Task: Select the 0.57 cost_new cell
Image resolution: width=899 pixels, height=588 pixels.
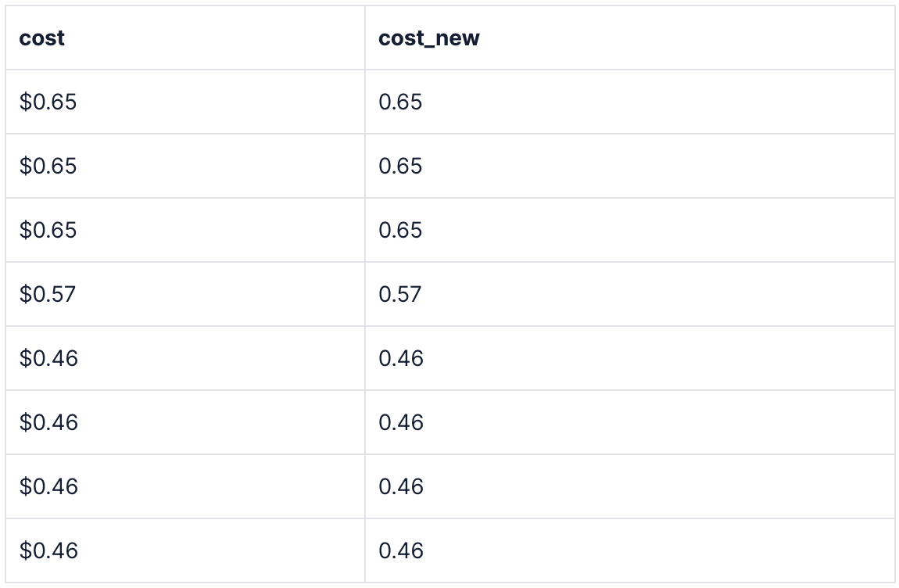Action: coord(399,295)
